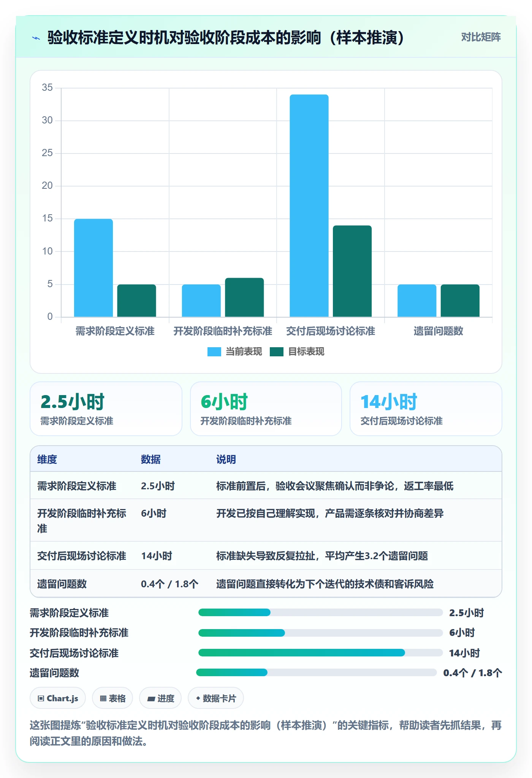Click the blue 需求阶段定义标准 bar

93,268
